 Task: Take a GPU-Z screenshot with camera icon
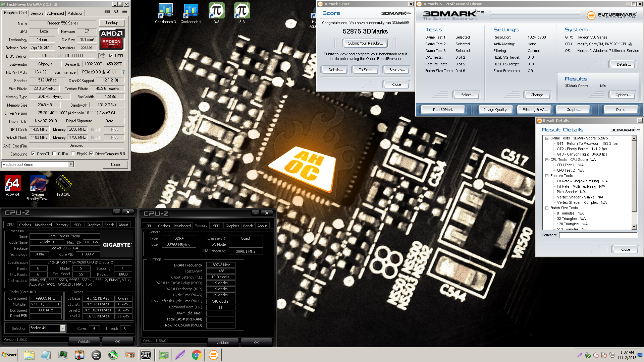pos(107,11)
